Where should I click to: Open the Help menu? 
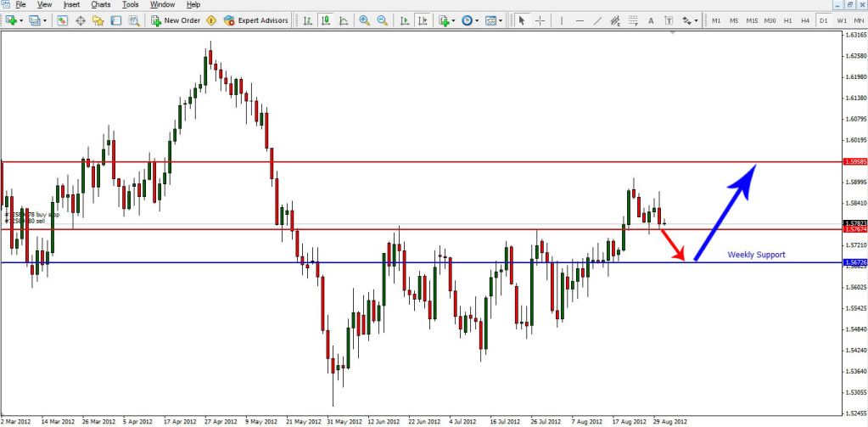click(193, 4)
